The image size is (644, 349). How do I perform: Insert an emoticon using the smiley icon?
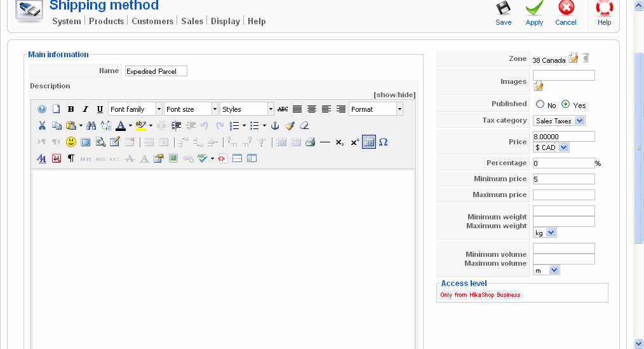[x=71, y=142]
